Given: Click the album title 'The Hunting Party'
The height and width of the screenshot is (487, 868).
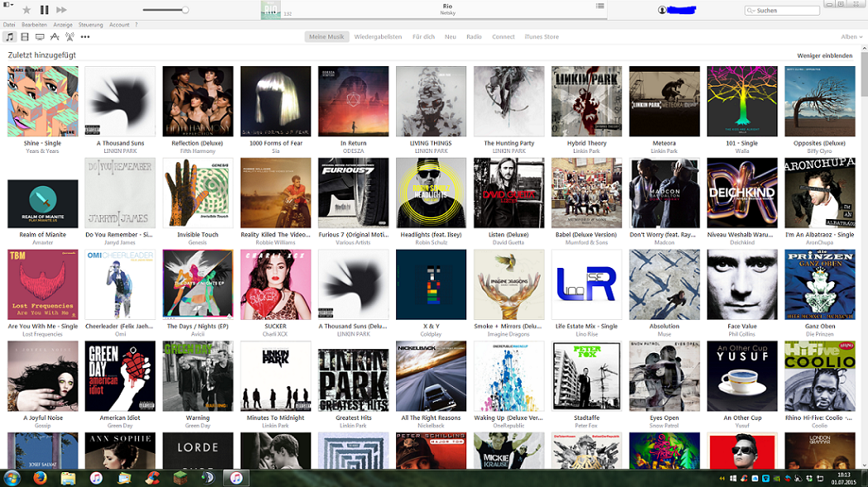Looking at the screenshot, I should (508, 143).
